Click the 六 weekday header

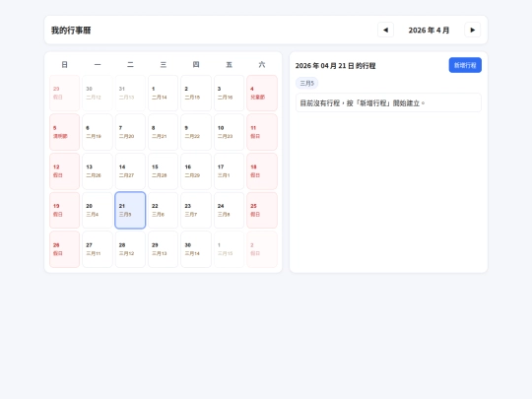point(262,64)
